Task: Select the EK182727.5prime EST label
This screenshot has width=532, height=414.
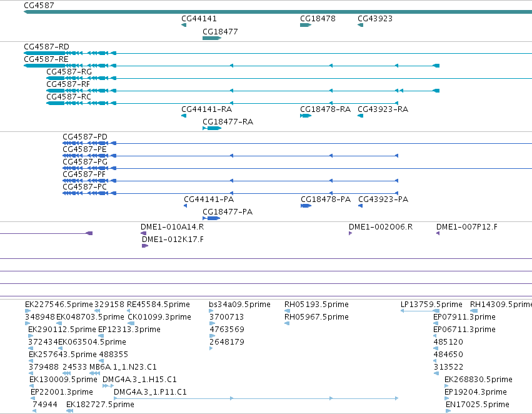Action: [x=100, y=405]
